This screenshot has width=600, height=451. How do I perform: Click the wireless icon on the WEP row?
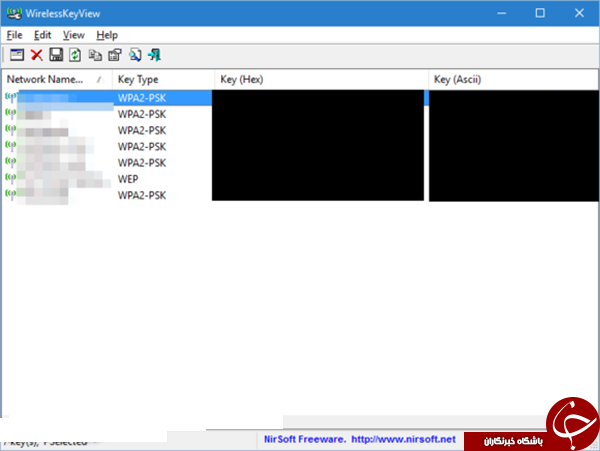(11, 178)
